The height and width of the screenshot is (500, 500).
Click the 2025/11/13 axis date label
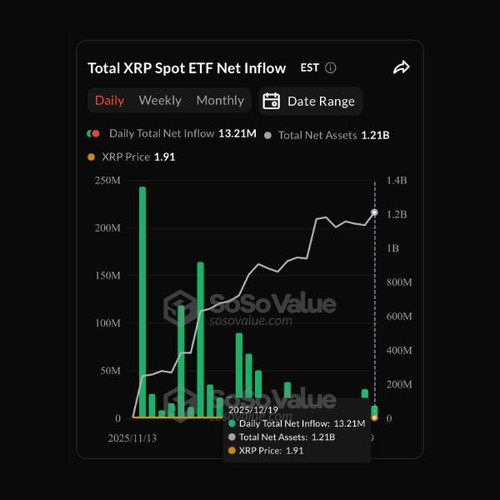pyautogui.click(x=132, y=438)
